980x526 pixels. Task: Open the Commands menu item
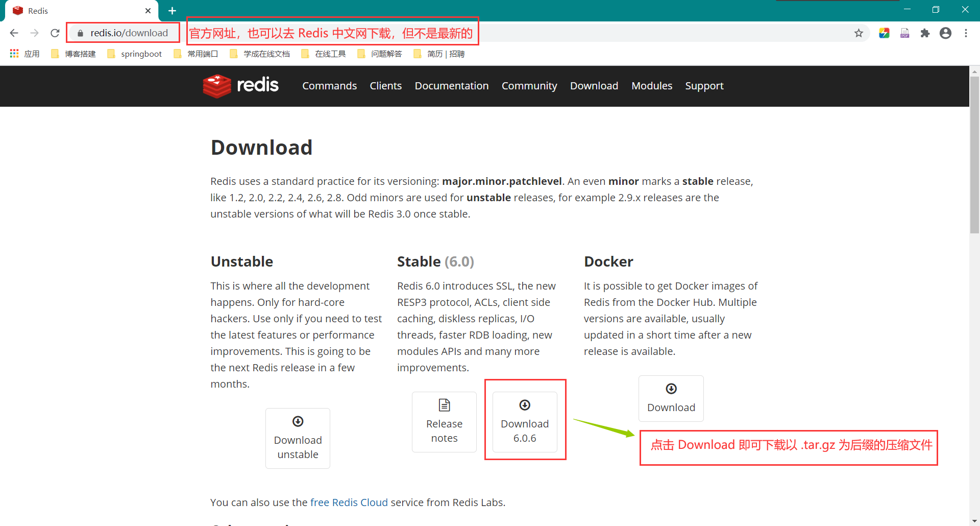coord(329,86)
